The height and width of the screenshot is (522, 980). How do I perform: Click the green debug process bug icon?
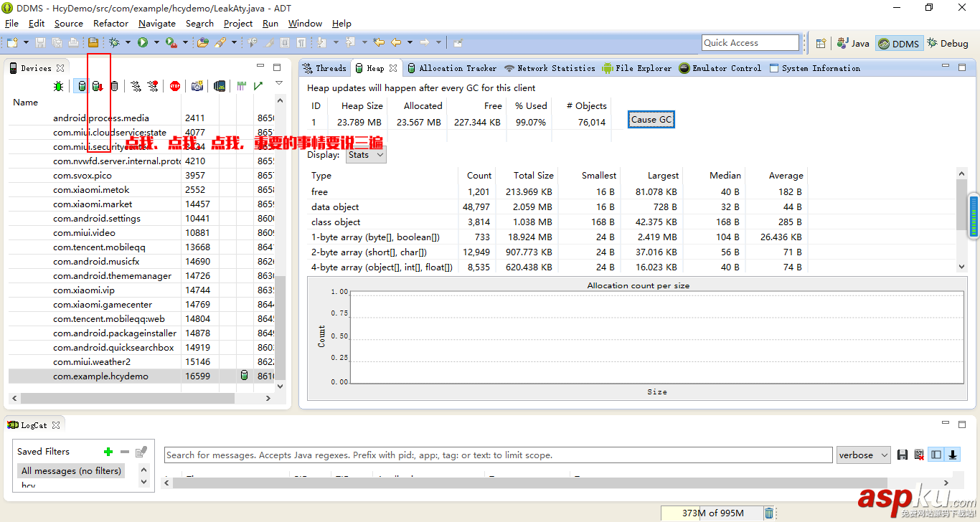point(59,87)
